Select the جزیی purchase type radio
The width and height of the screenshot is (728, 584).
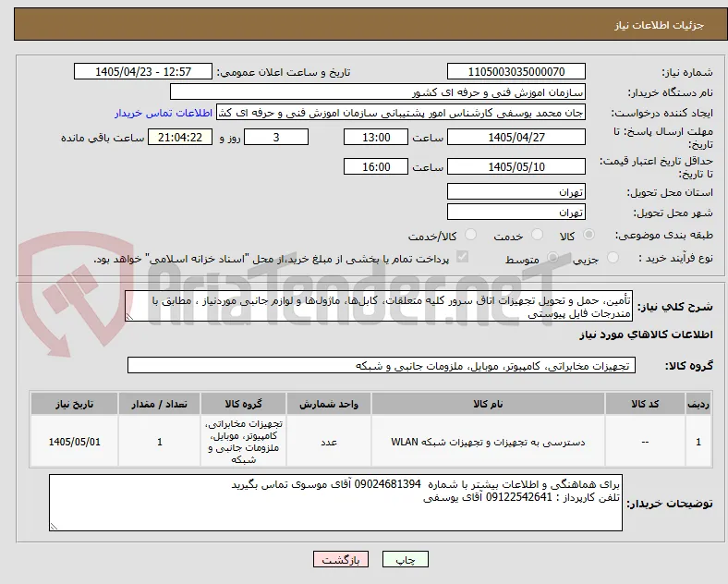613,257
